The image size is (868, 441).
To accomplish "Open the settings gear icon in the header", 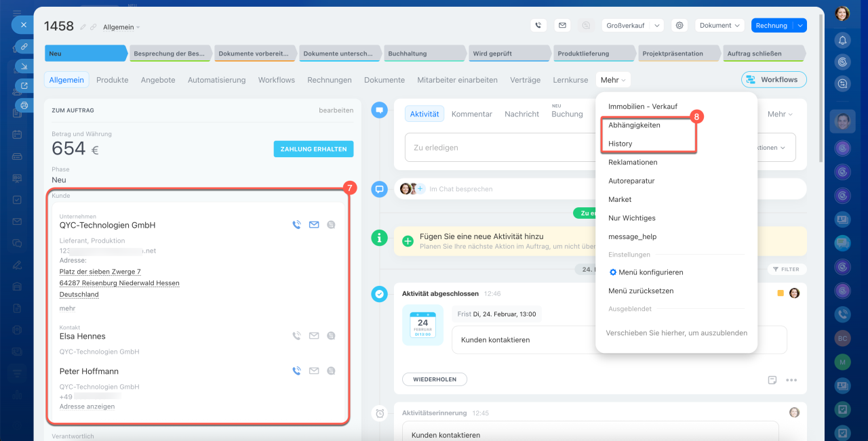I will (679, 26).
